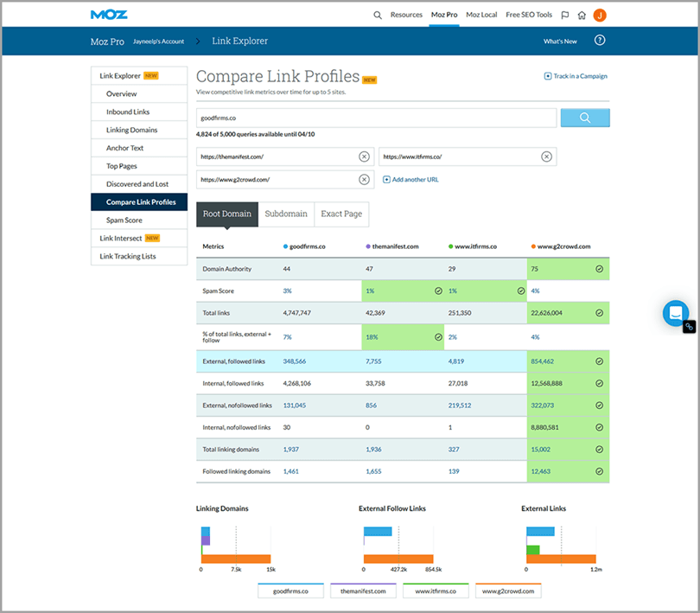The image size is (700, 613).
Task: Open Anchor Text in the sidebar
Action: tap(139, 148)
